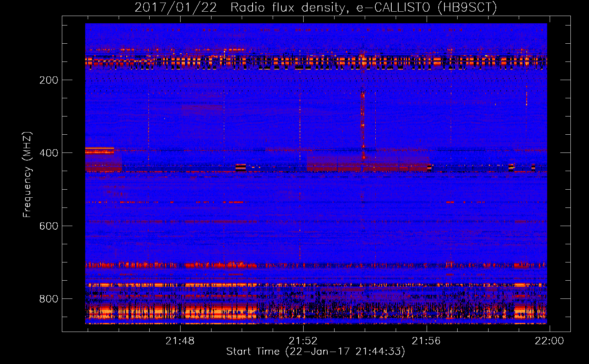The height and width of the screenshot is (364, 589).
Task: Click the 21:52 time tick label
Action: click(303, 341)
